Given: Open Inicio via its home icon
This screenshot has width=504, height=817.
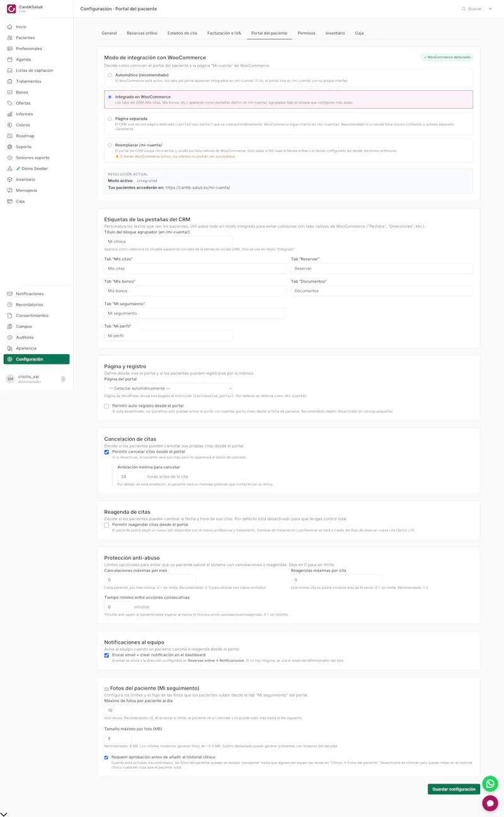Looking at the screenshot, I should point(10,27).
